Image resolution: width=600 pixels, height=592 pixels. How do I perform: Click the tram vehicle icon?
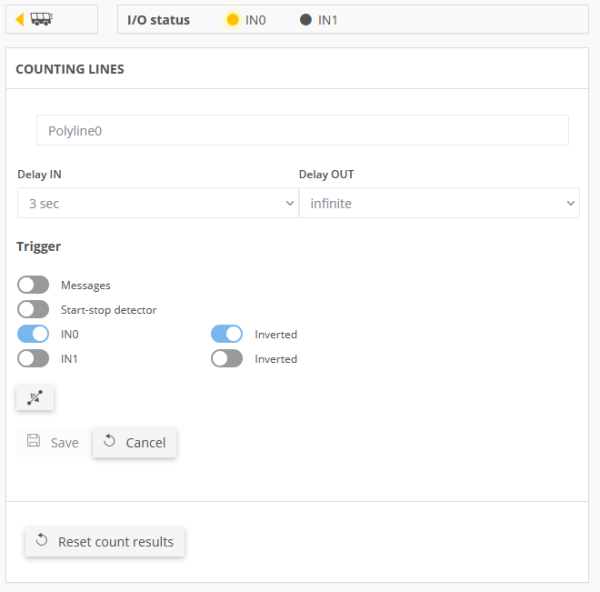41,19
